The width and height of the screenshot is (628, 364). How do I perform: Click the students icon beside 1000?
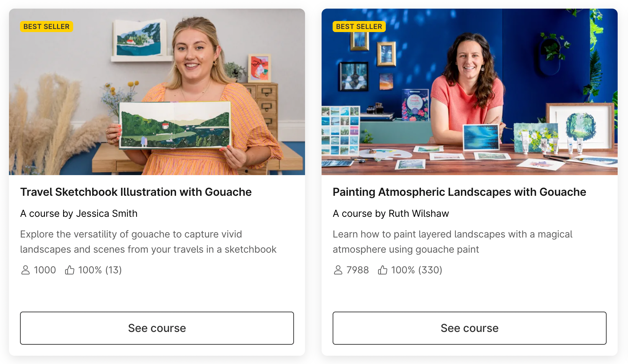26,270
